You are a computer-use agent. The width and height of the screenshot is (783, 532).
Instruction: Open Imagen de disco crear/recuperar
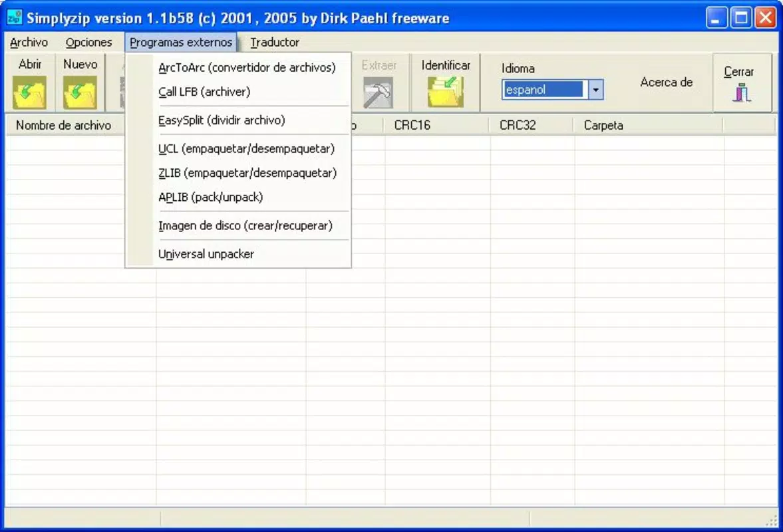[245, 225]
